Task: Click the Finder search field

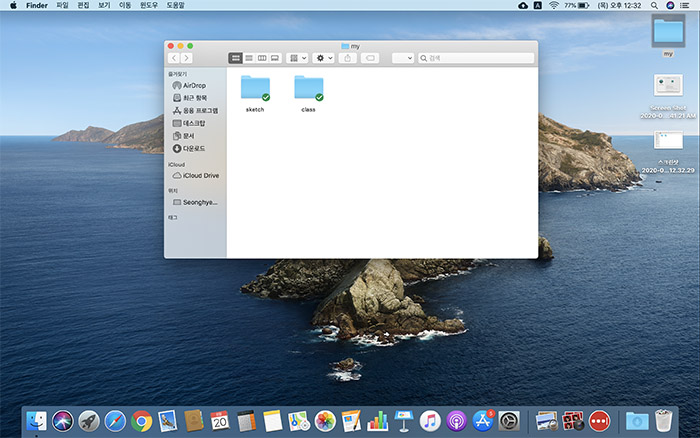Action: [476, 58]
